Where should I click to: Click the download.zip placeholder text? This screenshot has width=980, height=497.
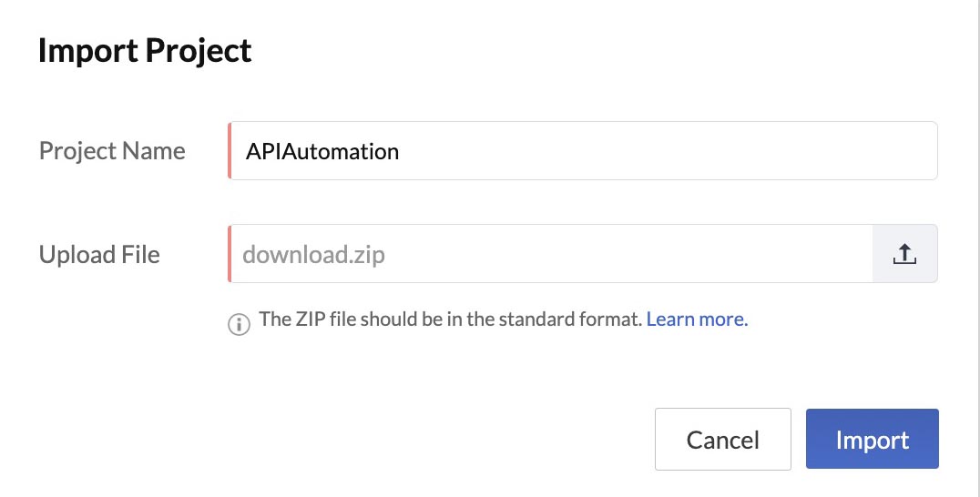pyautogui.click(x=314, y=255)
